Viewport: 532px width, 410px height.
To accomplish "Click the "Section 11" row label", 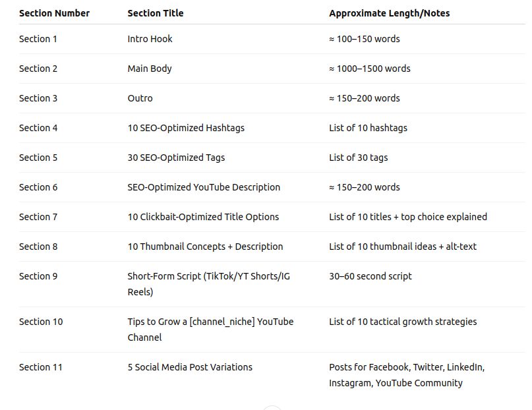I will pyautogui.click(x=41, y=367).
